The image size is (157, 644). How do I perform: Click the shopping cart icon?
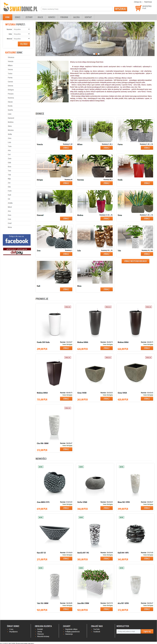(138, 8)
